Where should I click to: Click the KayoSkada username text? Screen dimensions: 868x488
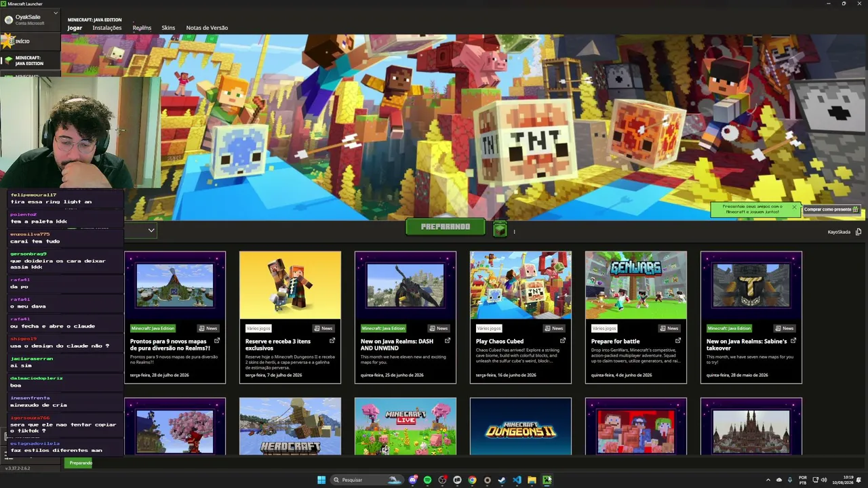(839, 232)
